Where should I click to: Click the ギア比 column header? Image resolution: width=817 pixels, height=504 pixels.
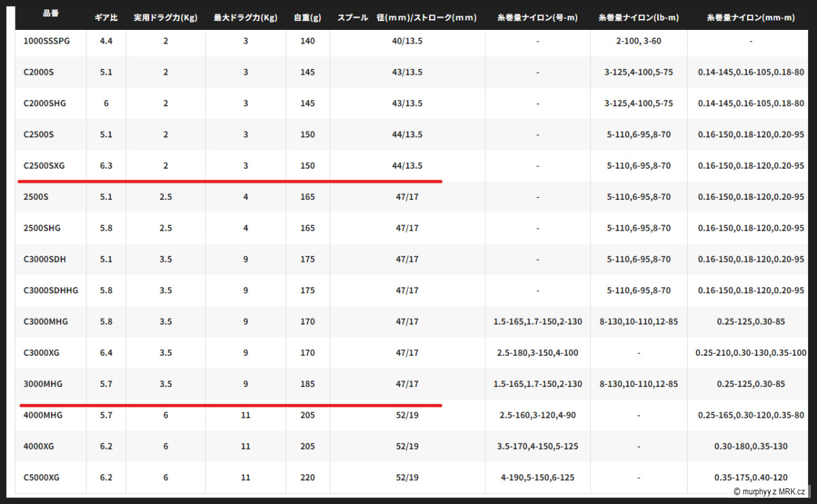tap(106, 18)
